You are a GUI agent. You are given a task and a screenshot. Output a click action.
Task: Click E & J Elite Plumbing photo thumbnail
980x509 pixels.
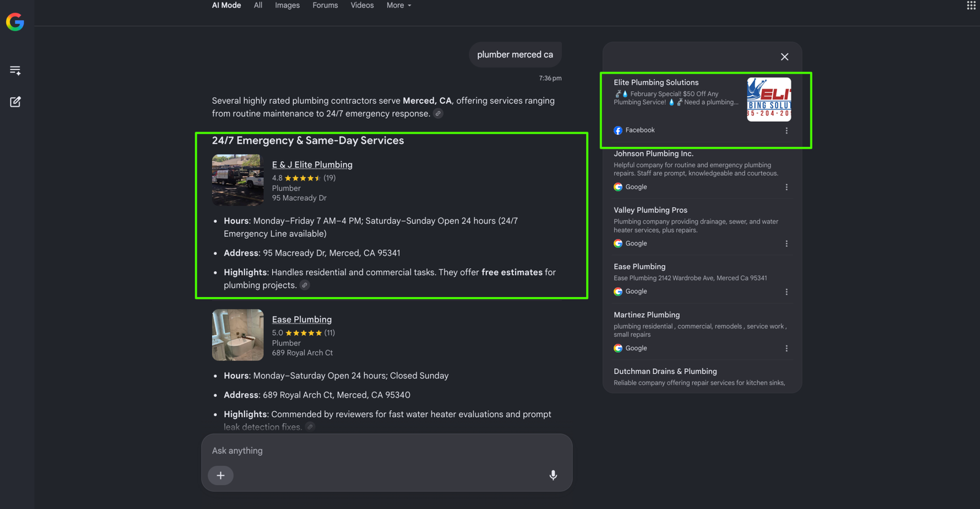point(238,180)
